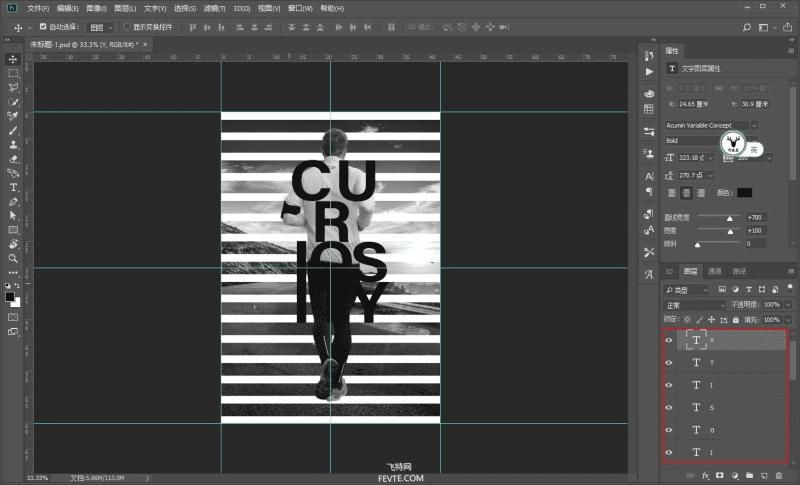Open the 正常 blend mode dropdown
Image resolution: width=800 pixels, height=485 pixels.
click(694, 305)
